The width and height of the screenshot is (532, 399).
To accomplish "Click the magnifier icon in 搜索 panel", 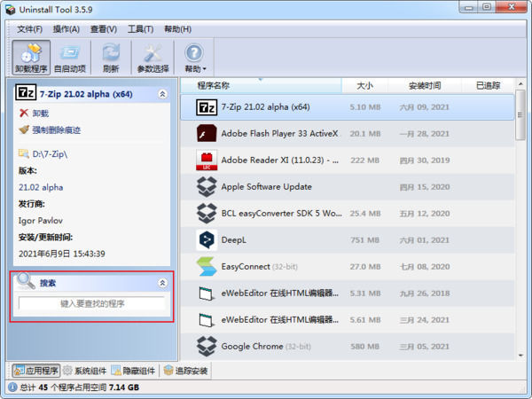I will click(26, 282).
